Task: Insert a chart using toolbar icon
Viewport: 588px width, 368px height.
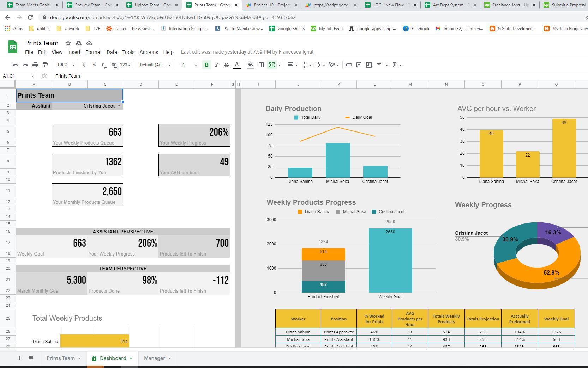Action: point(369,65)
